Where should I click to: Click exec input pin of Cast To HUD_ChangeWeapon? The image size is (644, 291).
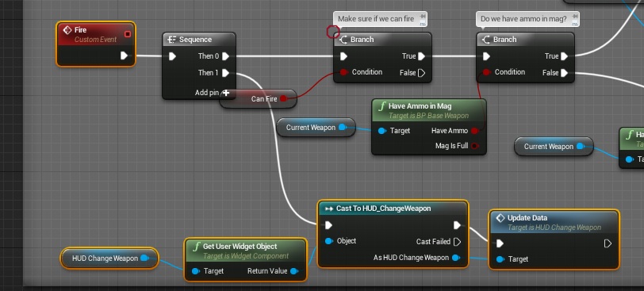click(x=328, y=225)
